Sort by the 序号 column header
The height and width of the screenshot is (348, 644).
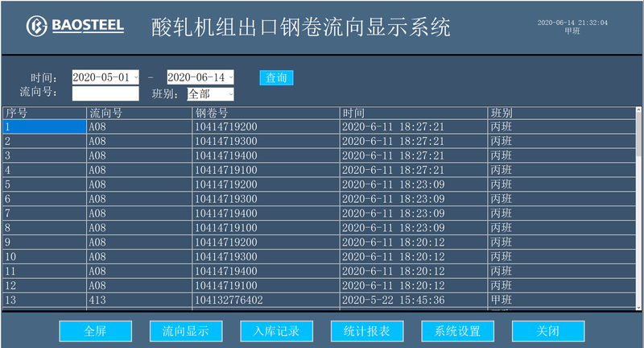pyautogui.click(x=45, y=113)
